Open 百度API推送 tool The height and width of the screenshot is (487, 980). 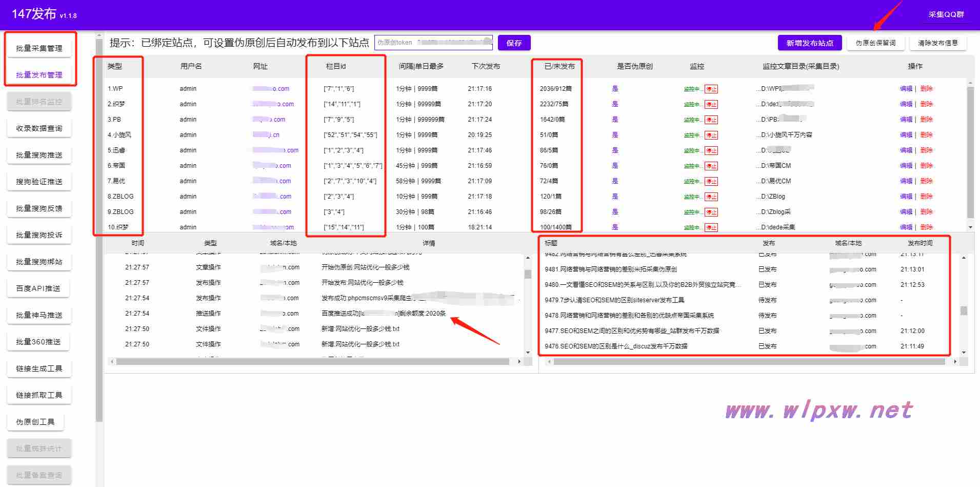[x=38, y=288]
